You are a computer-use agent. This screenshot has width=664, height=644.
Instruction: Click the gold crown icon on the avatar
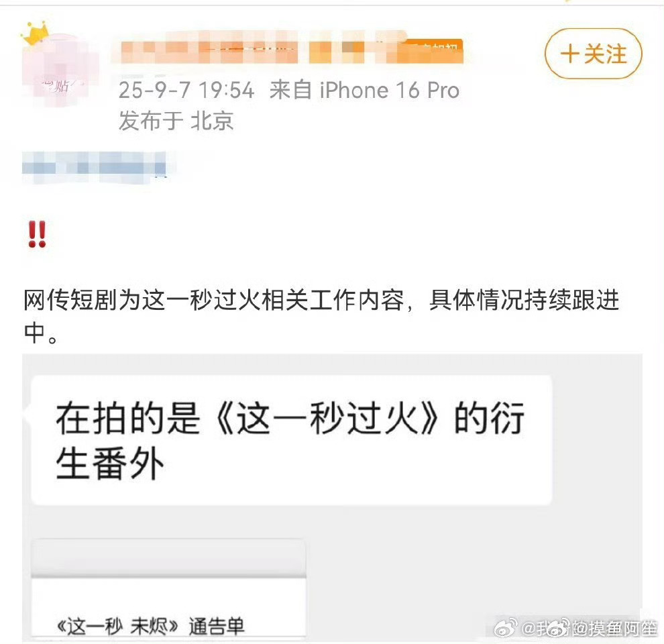[36, 34]
